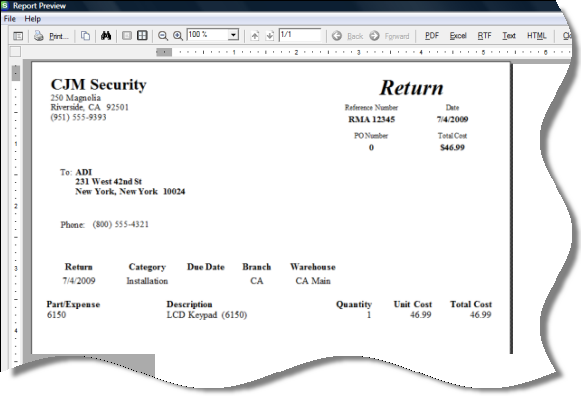
Task: Click the Forward navigation button
Action: (389, 36)
